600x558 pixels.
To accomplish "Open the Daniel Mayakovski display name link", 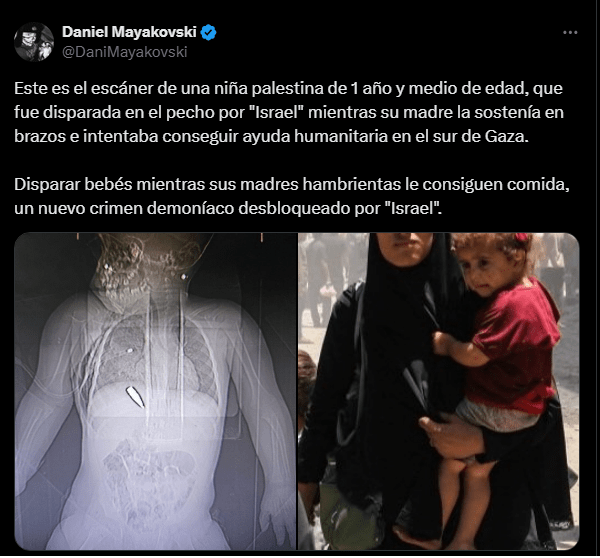I will pyautogui.click(x=129, y=32).
